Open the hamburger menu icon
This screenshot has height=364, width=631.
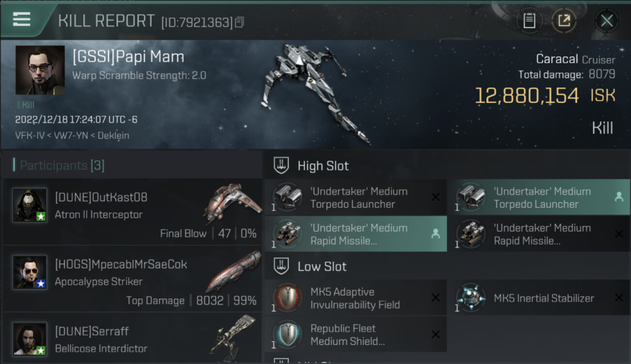coord(22,19)
